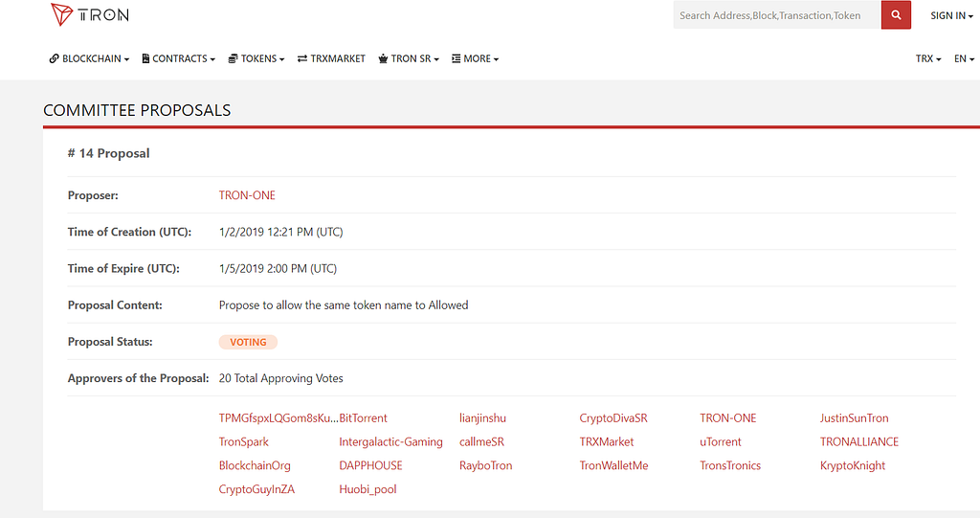This screenshot has height=518, width=980.
Task: Open approver TRXMarket link
Action: (606, 441)
